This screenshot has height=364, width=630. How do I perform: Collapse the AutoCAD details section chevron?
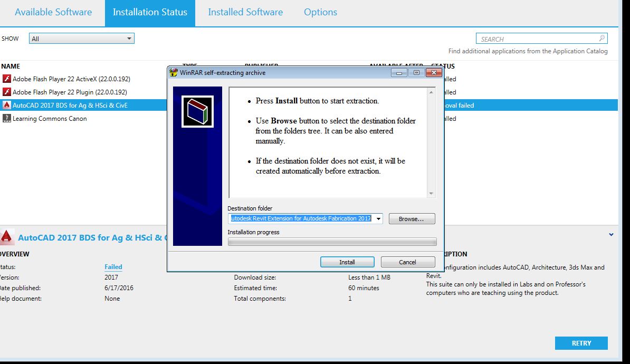pyautogui.click(x=611, y=234)
